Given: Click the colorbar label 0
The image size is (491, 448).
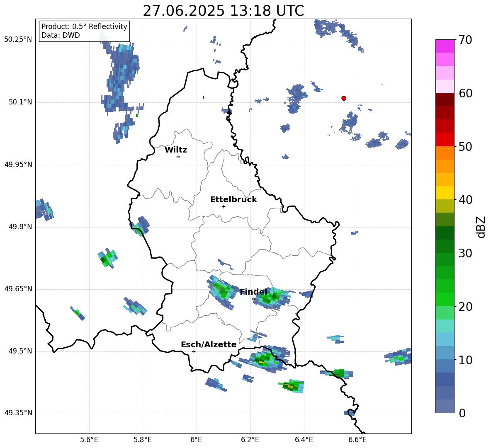Looking at the screenshot, I should 462,413.
